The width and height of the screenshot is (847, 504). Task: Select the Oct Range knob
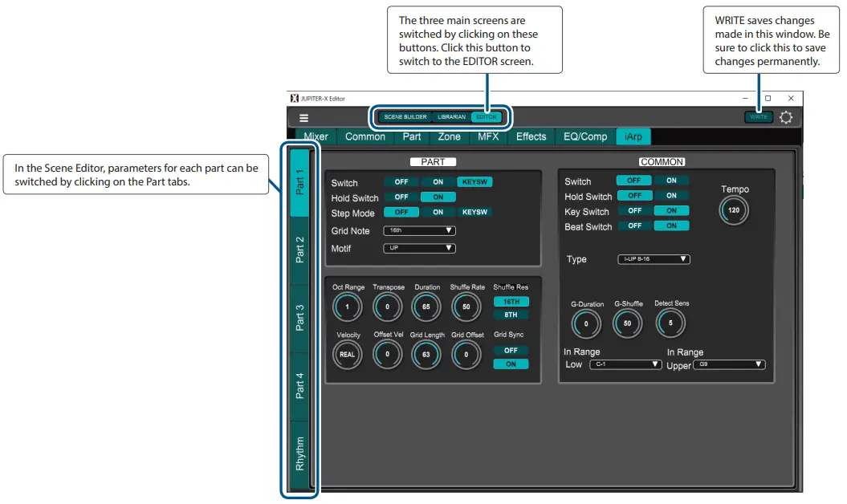pyautogui.click(x=347, y=307)
